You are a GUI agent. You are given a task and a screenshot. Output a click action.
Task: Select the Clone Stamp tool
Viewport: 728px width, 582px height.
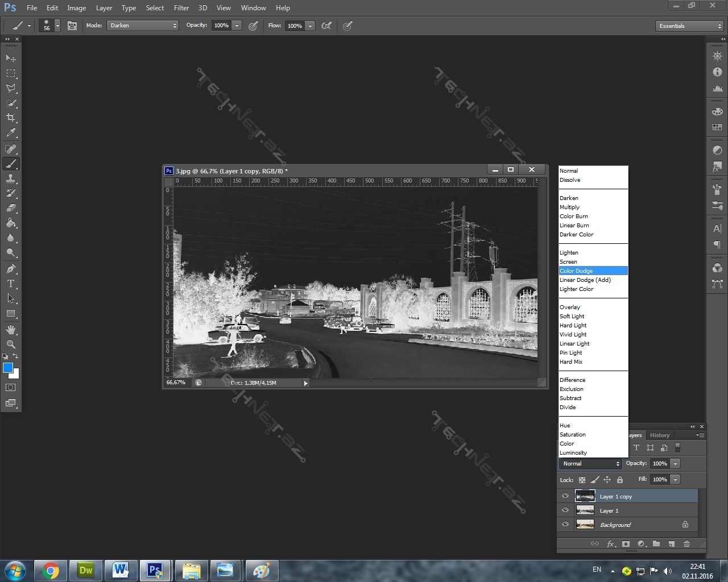[11, 178]
